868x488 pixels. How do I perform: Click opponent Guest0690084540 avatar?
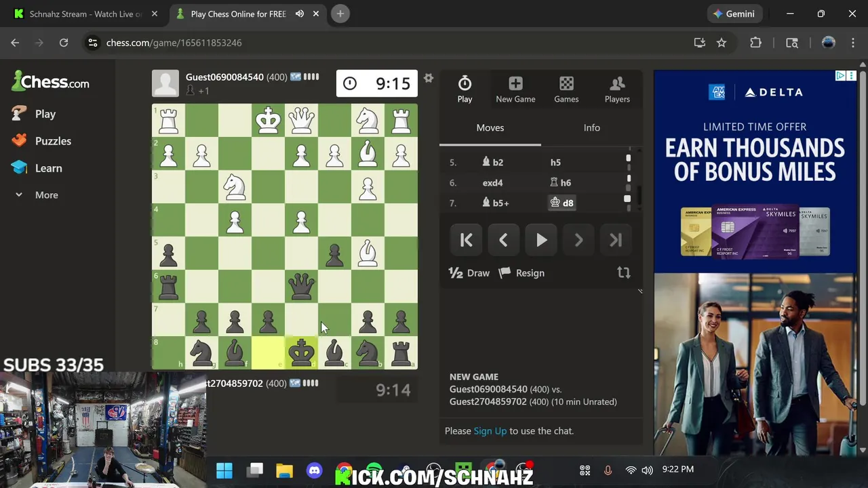165,83
